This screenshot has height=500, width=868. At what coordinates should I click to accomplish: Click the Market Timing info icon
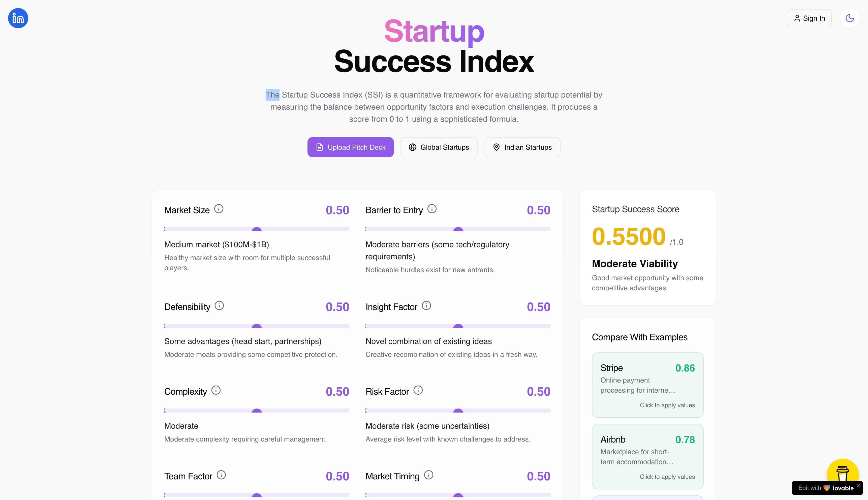tap(428, 475)
